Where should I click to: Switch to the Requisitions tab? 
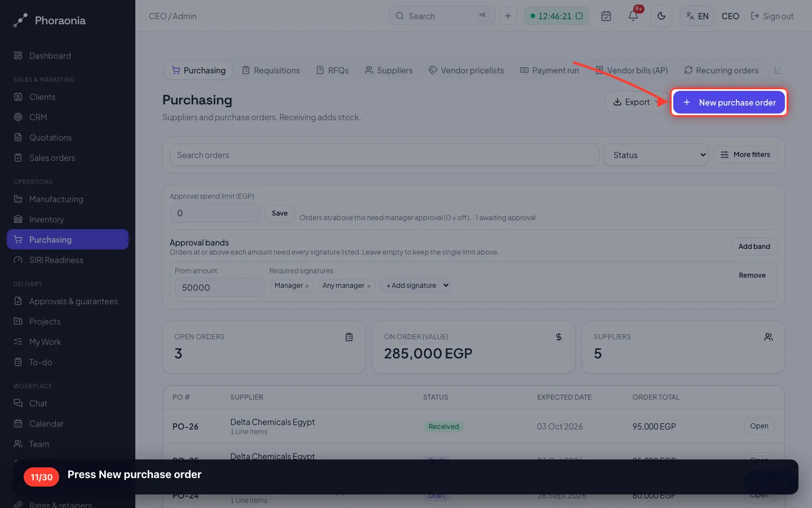[271, 71]
